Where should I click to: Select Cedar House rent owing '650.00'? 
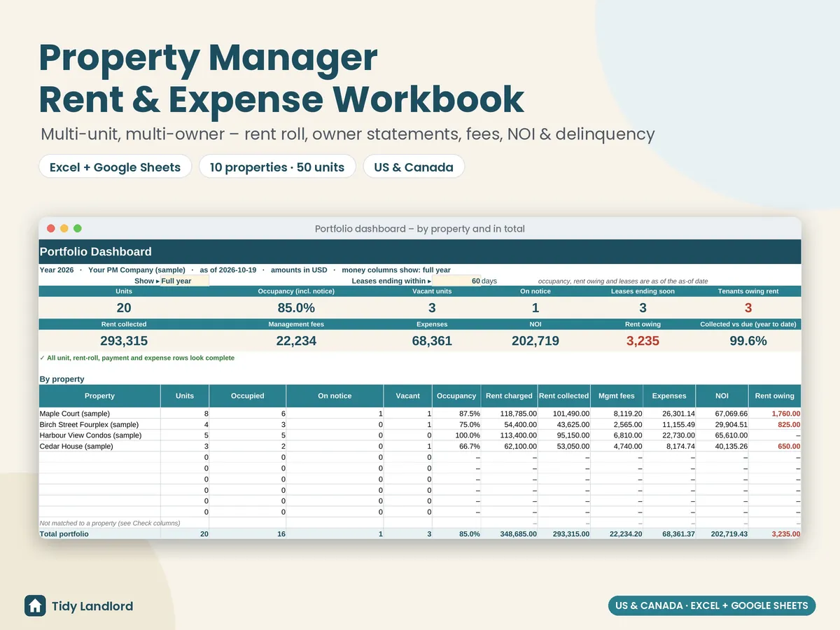789,446
